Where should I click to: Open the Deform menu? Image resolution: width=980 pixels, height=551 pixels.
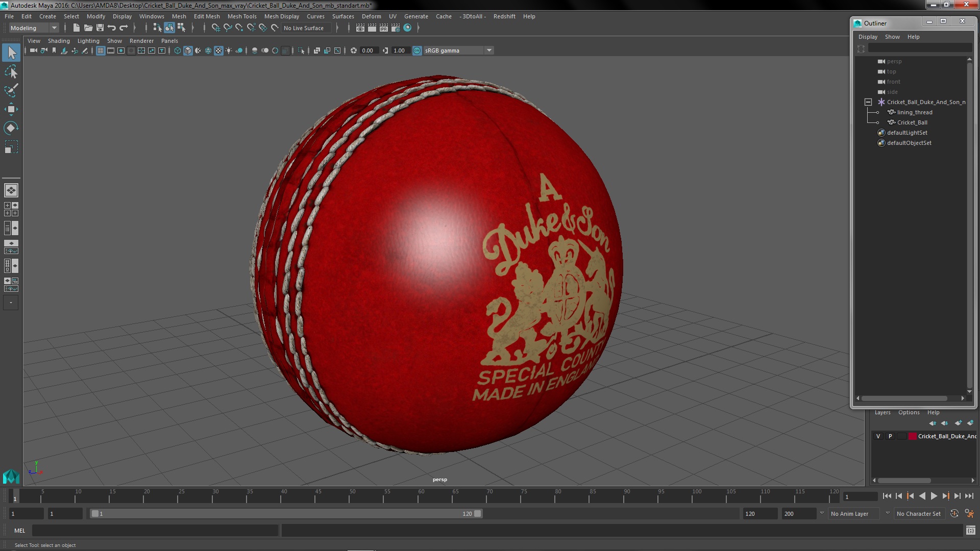click(371, 16)
